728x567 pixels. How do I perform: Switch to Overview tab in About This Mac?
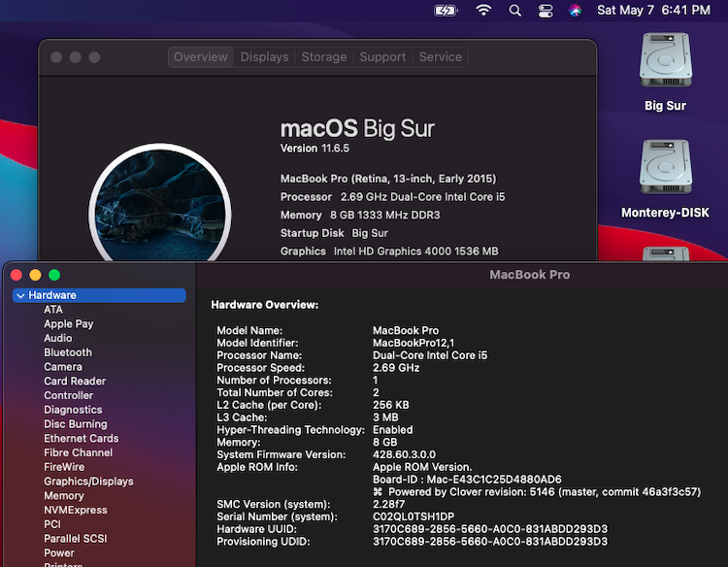click(x=201, y=57)
